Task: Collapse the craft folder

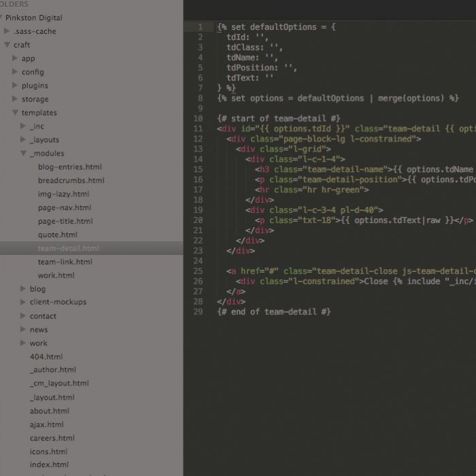Action: click(x=7, y=45)
